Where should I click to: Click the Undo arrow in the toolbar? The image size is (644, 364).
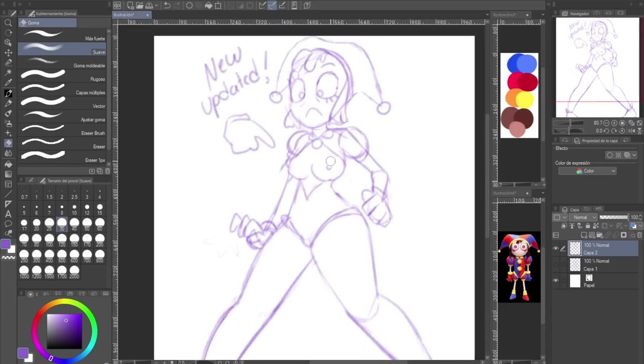[167, 6]
